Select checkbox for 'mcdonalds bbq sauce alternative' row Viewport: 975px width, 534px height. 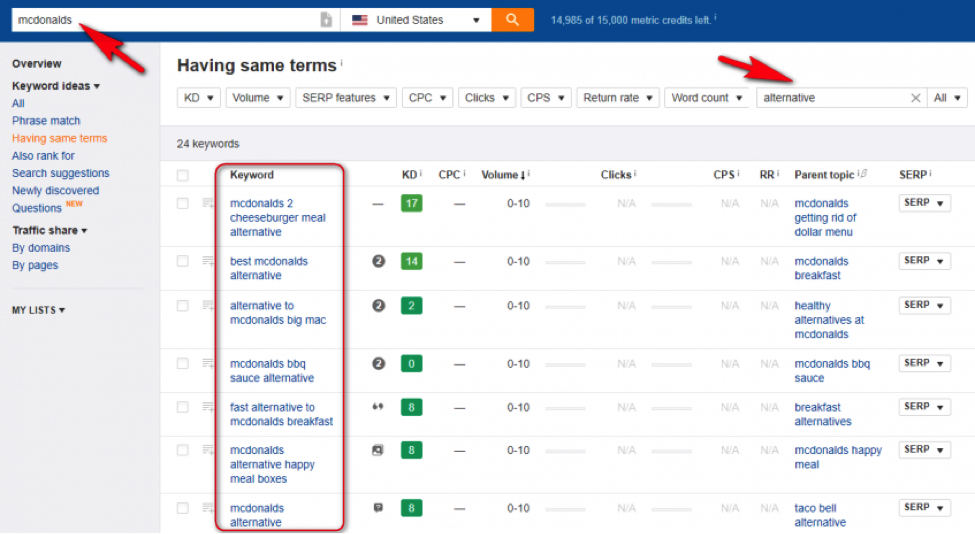point(182,364)
